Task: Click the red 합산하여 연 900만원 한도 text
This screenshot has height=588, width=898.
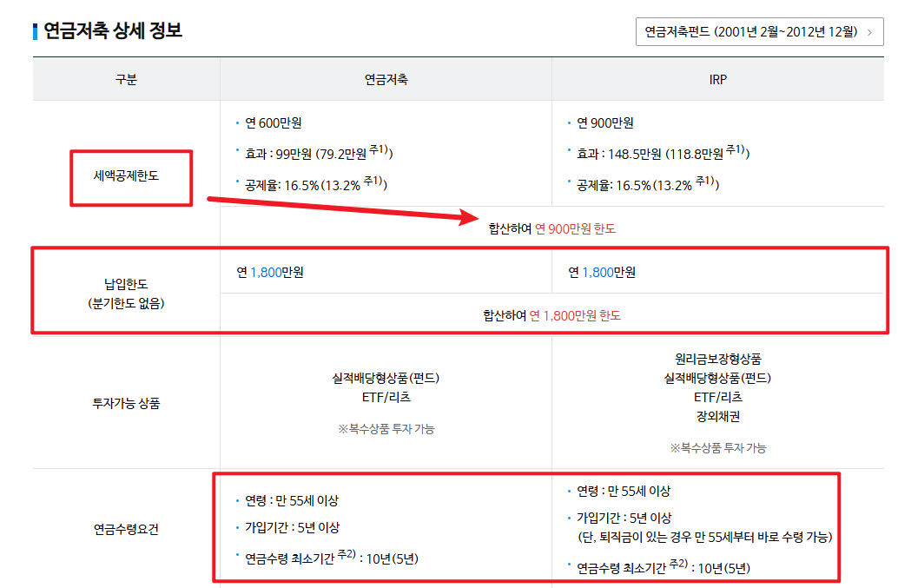Action: 553,232
